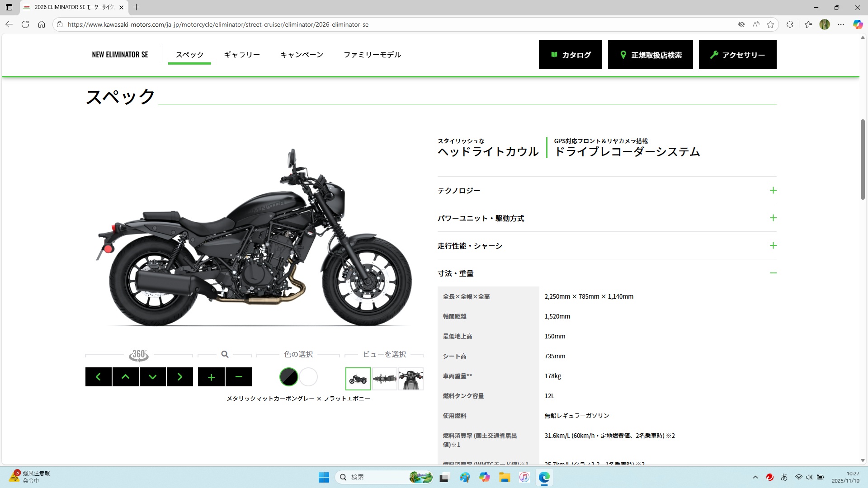Click the up chevron view button
The image size is (868, 488).
click(125, 377)
